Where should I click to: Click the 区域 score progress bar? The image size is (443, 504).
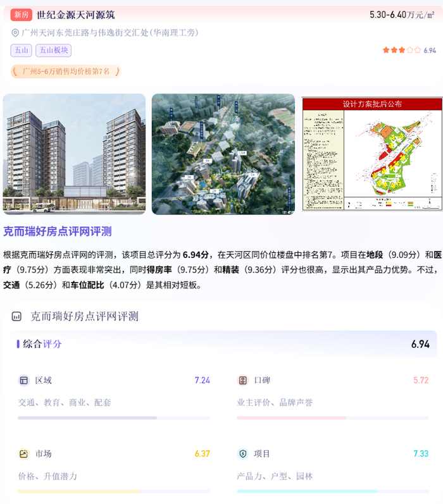coord(114,418)
